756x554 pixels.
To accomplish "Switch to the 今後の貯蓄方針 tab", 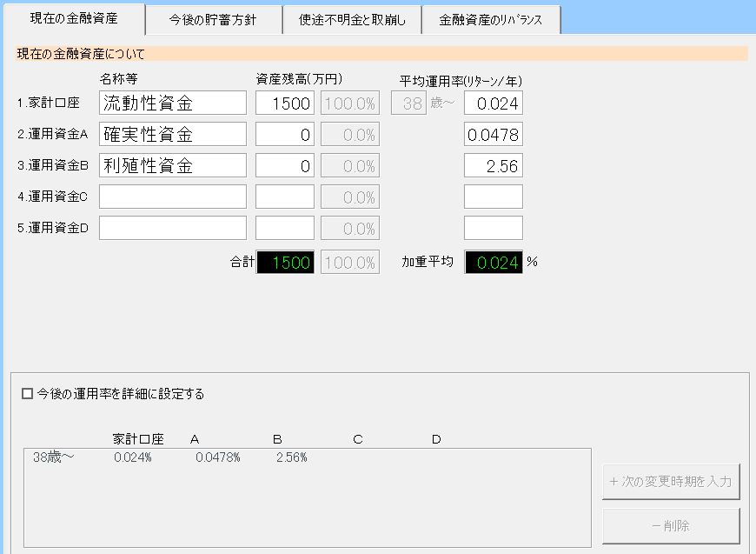I will pyautogui.click(x=213, y=20).
